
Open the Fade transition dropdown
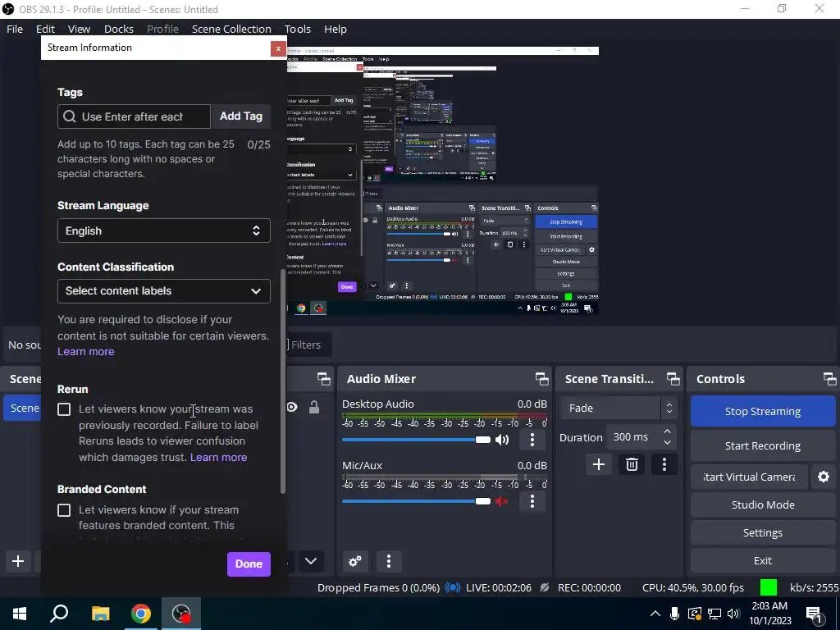pyautogui.click(x=619, y=409)
